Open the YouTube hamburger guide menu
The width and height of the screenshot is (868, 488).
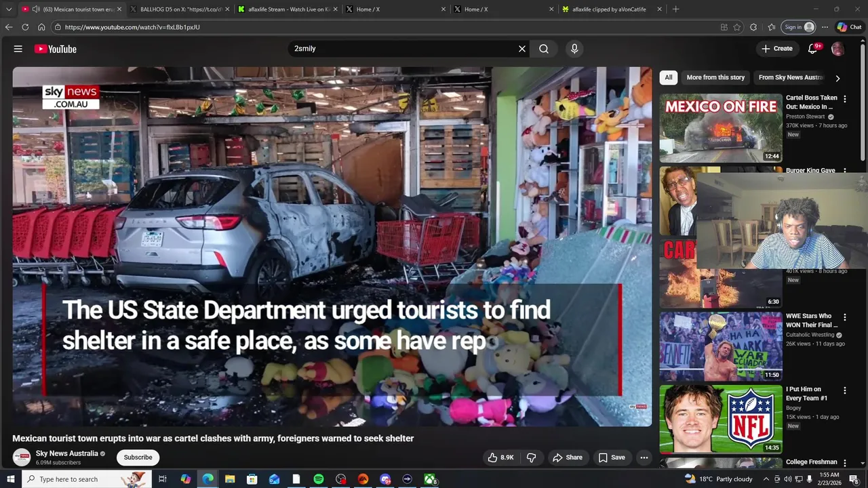18,49
